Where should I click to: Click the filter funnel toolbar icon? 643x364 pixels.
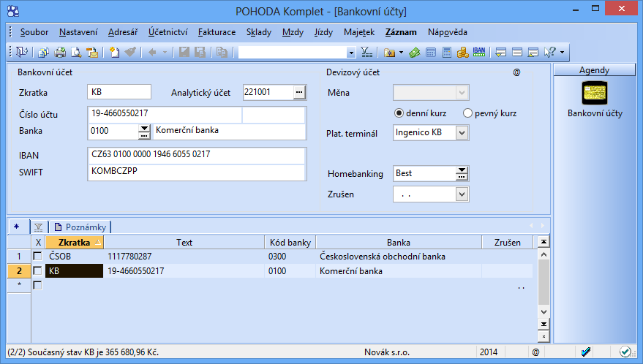[366, 52]
